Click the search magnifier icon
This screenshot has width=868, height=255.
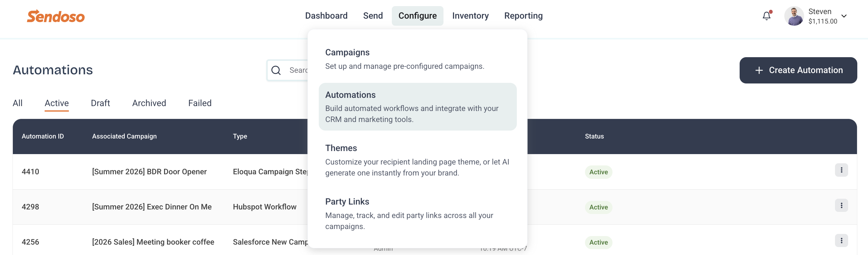[x=276, y=70]
